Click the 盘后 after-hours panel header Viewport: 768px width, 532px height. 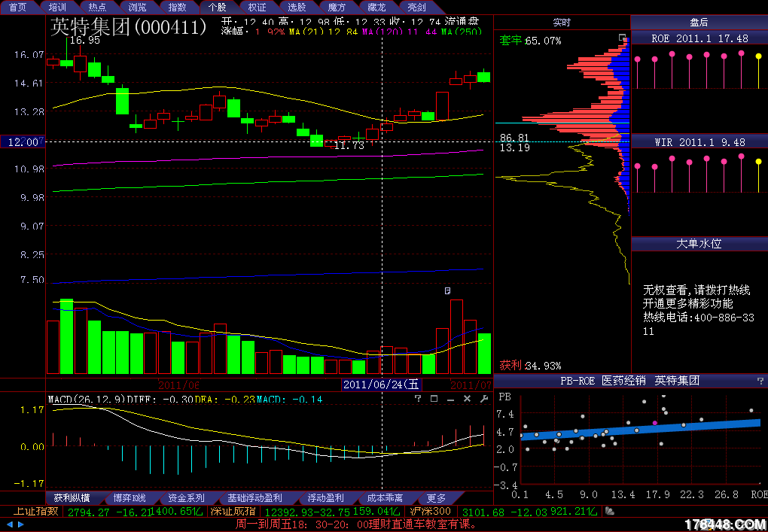coord(699,23)
